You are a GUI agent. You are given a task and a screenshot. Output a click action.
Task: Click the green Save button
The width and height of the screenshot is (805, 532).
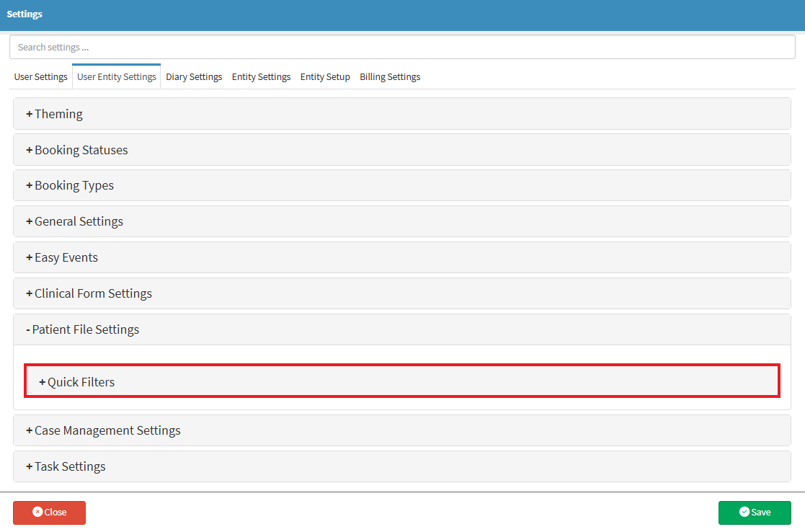(x=754, y=513)
